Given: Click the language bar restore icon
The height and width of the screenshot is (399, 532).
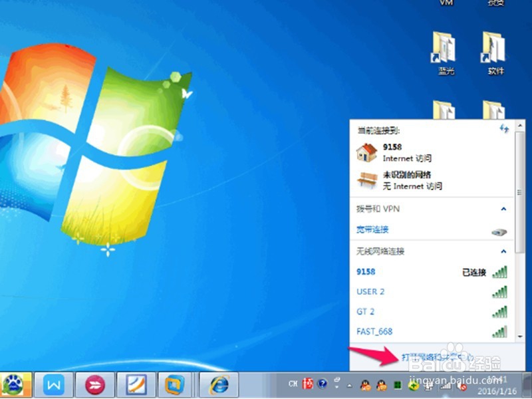Looking at the screenshot, I should pos(336,380).
